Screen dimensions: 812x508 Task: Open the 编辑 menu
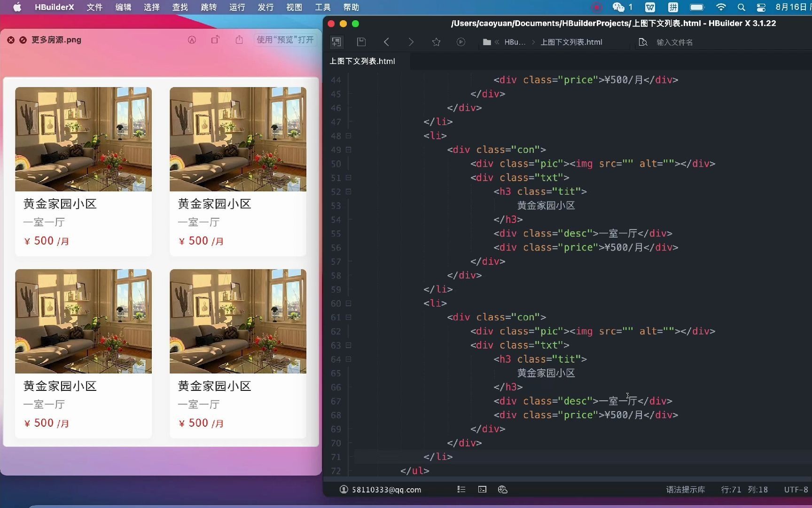pos(123,7)
